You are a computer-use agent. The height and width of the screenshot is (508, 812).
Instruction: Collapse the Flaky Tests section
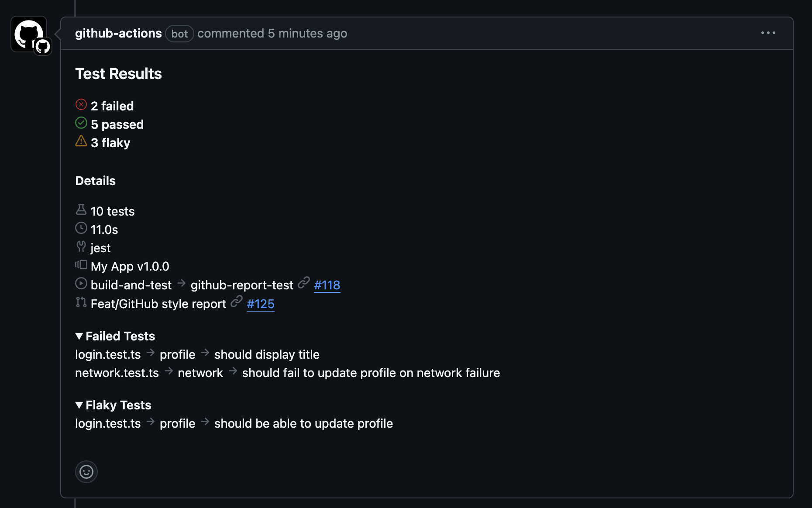(113, 405)
